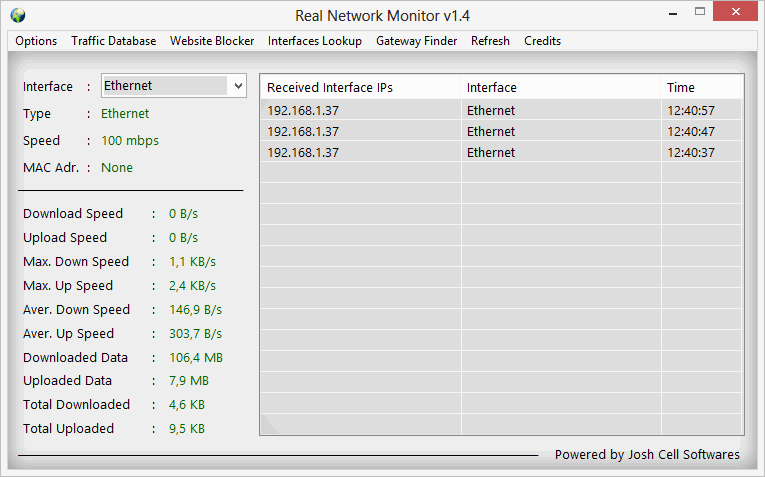Close the Real Network Monitor window
The width and height of the screenshot is (765, 477).
click(736, 12)
